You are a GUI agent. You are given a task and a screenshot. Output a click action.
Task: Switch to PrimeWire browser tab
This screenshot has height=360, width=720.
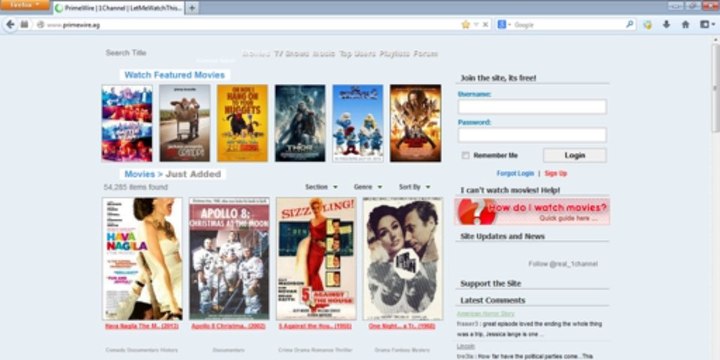pos(118,8)
